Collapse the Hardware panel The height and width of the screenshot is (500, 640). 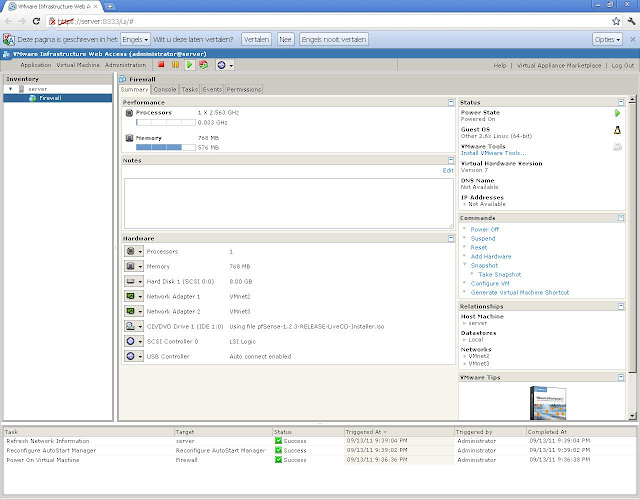point(451,238)
